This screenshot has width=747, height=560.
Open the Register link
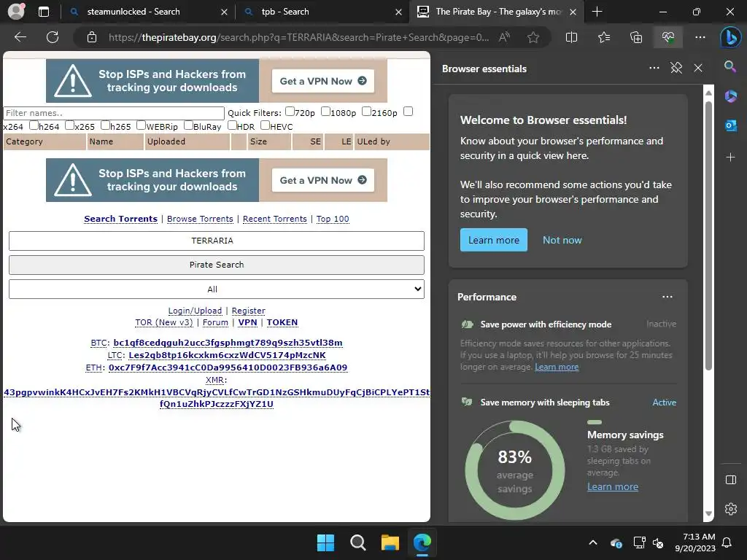coord(248,311)
